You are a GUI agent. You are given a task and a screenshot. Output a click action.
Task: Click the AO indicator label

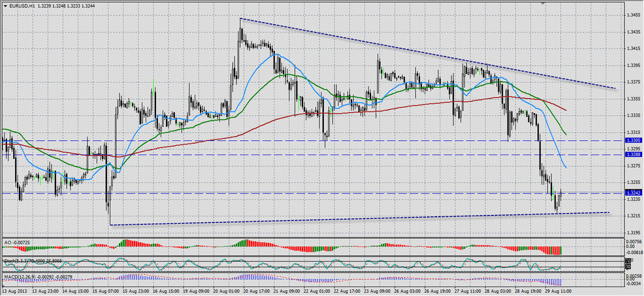(x=14, y=242)
